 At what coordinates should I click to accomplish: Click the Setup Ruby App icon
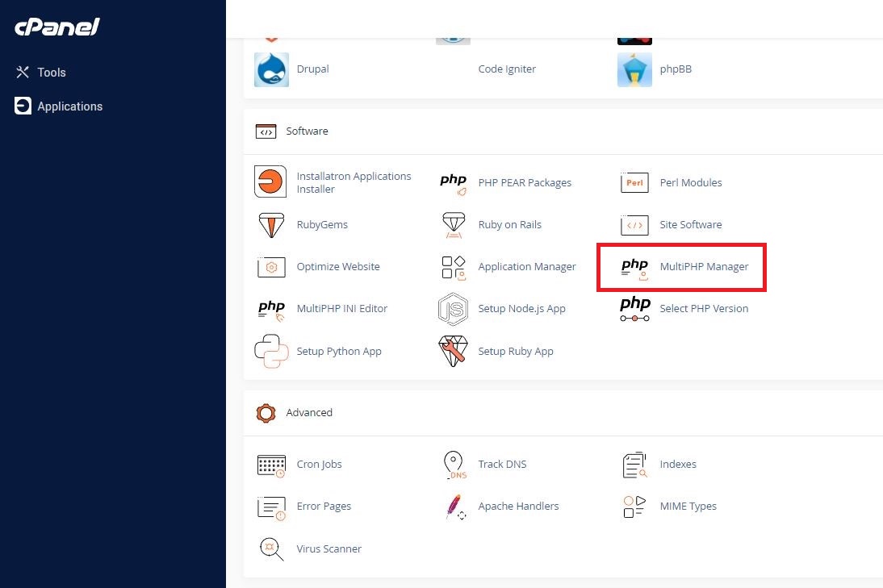point(454,351)
